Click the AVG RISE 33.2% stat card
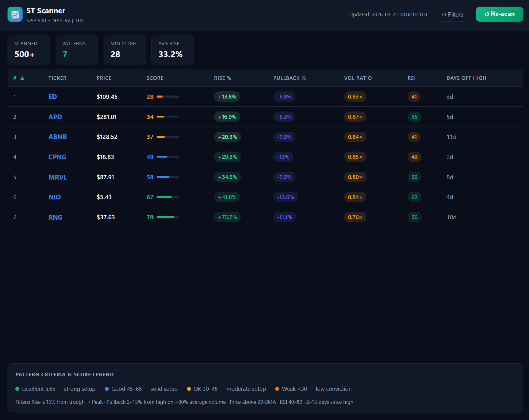The image size is (529, 420). click(173, 50)
